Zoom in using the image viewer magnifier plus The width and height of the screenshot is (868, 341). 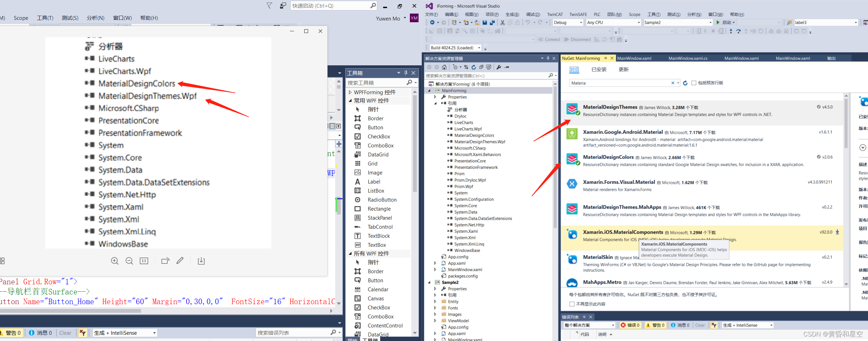point(115,261)
